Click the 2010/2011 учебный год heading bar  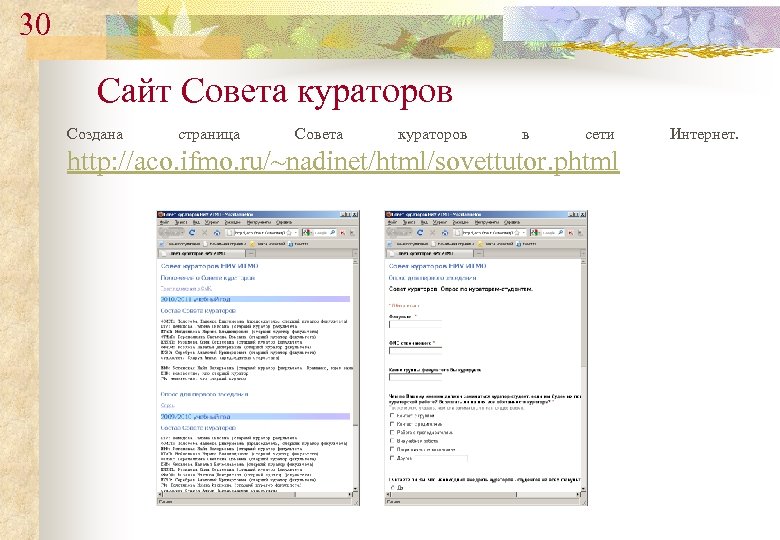[x=255, y=299]
